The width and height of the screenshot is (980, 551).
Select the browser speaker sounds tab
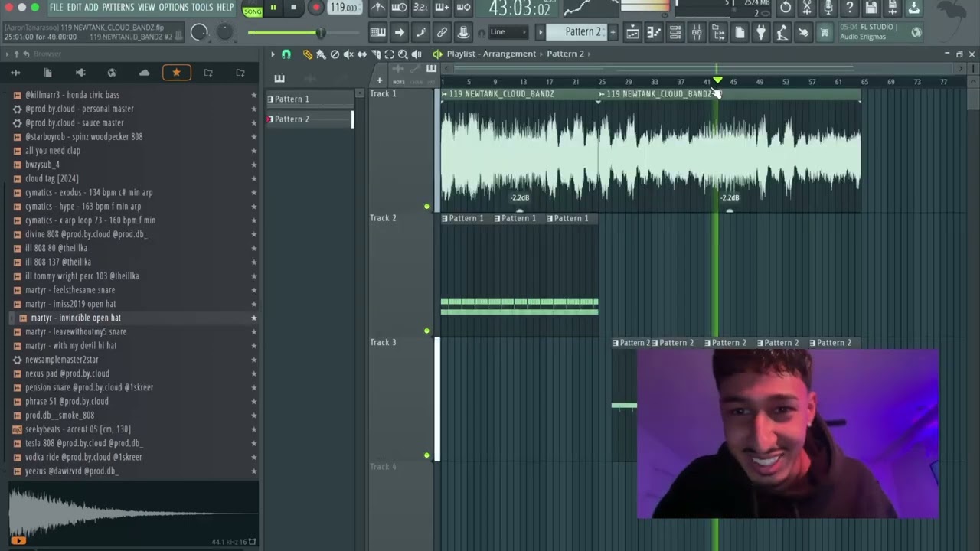[80, 73]
